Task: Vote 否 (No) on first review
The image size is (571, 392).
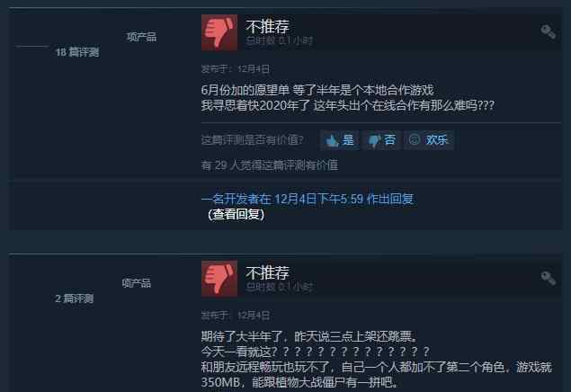Action: [x=381, y=140]
